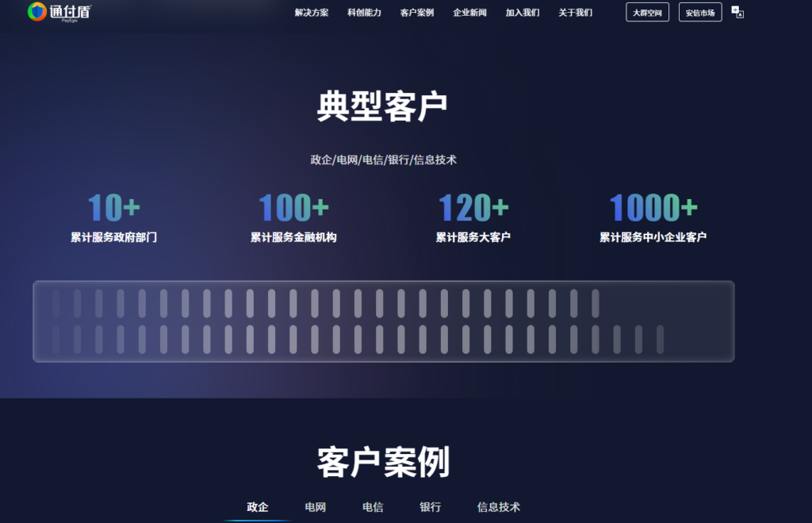Switch to the 信息技术 case tab
812x523 pixels.
(500, 506)
